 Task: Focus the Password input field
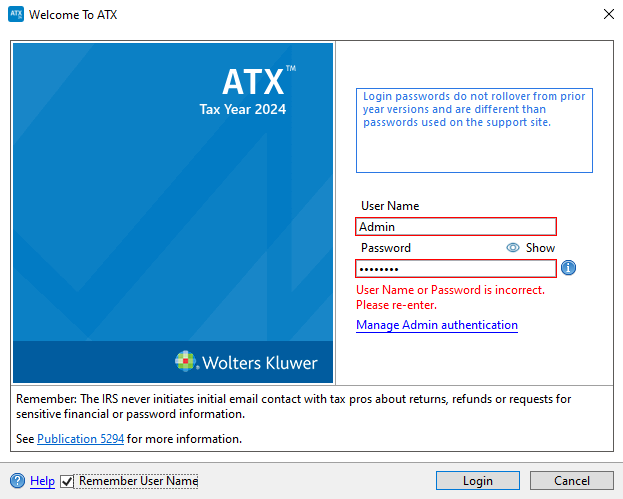click(x=456, y=269)
